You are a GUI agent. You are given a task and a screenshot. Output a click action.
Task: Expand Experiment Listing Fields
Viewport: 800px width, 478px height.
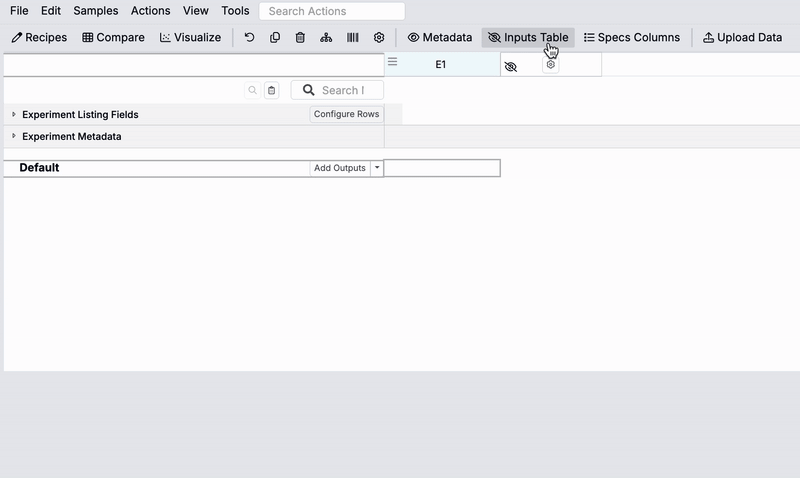tap(14, 114)
